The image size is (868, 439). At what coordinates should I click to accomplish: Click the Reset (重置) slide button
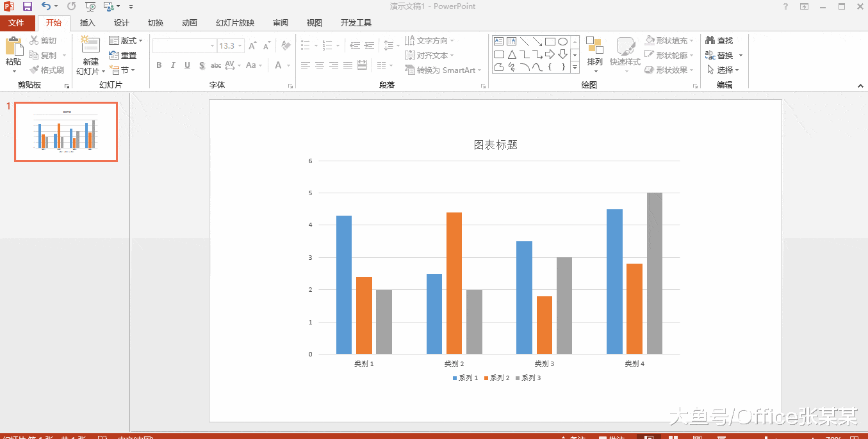point(123,55)
